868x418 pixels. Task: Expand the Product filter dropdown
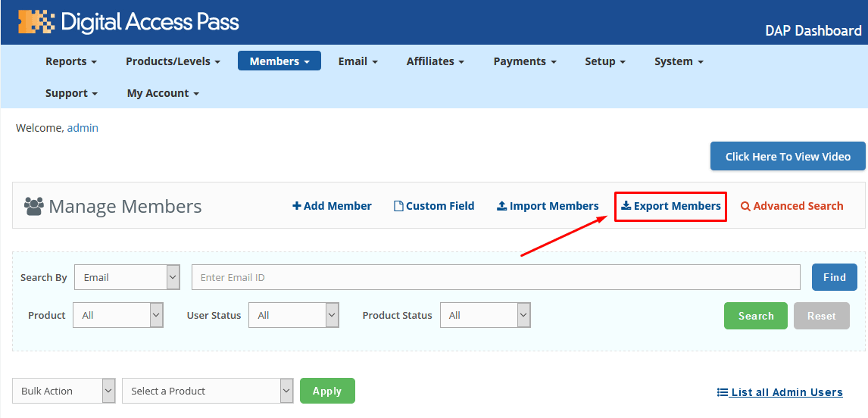click(x=118, y=315)
